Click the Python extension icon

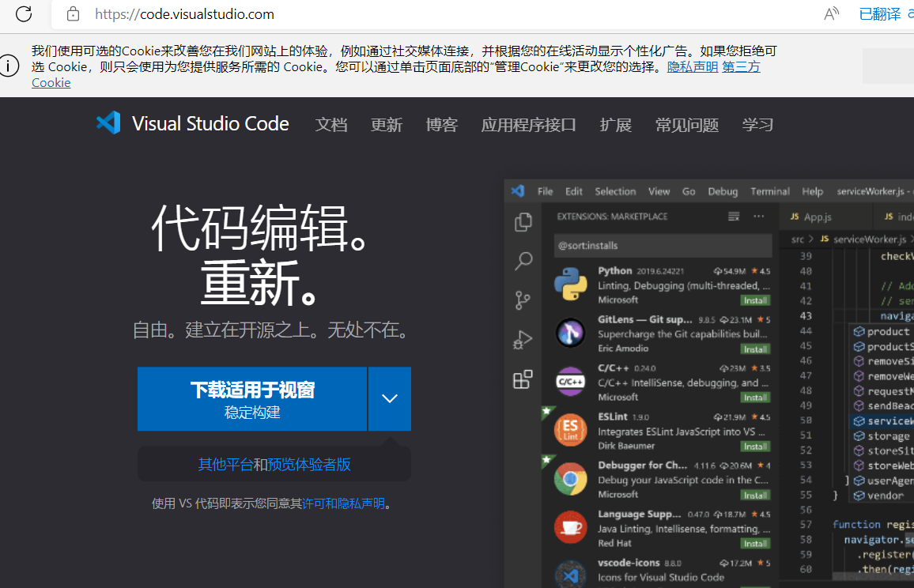tap(570, 284)
